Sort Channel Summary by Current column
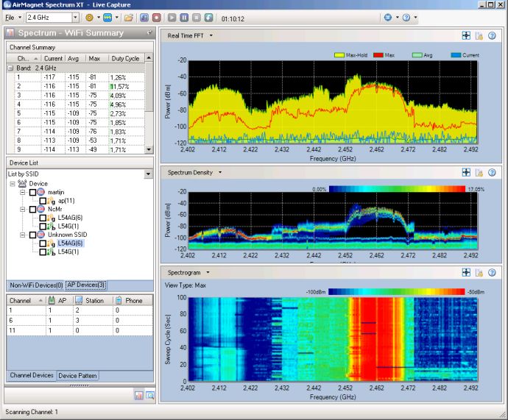The height and width of the screenshot is (420, 508). click(53, 59)
